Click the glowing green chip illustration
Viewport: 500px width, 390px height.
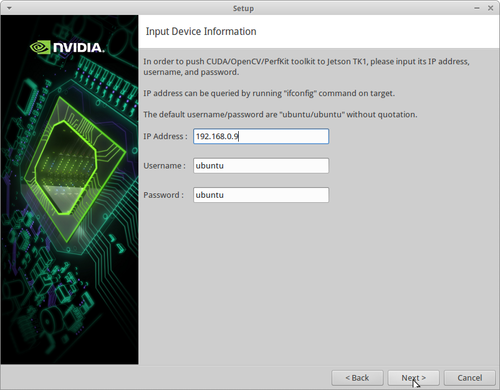75,168
